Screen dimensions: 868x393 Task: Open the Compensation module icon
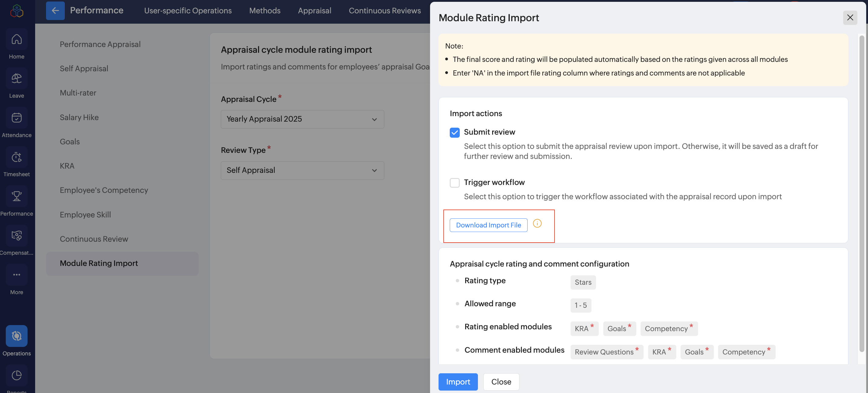coord(17,235)
